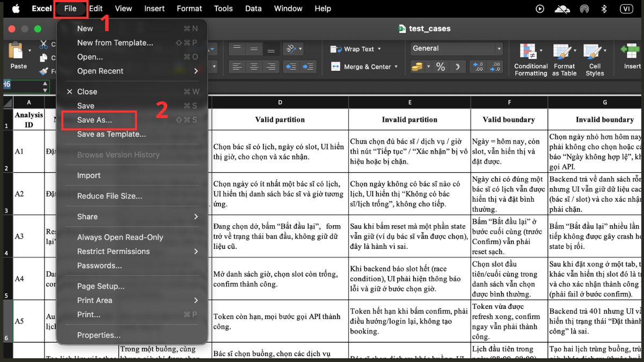The height and width of the screenshot is (362, 644).
Task: Open Format as Table
Action: coord(564,60)
